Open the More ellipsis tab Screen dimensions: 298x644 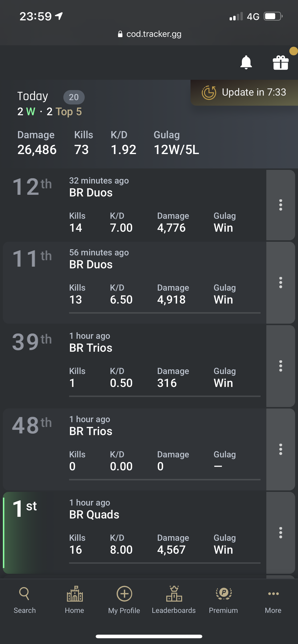[273, 600]
